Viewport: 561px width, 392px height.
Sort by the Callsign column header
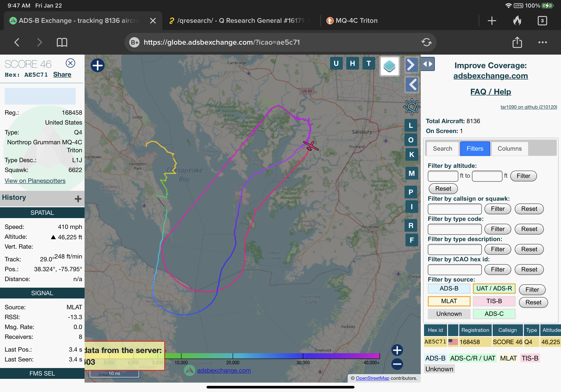[x=507, y=330]
